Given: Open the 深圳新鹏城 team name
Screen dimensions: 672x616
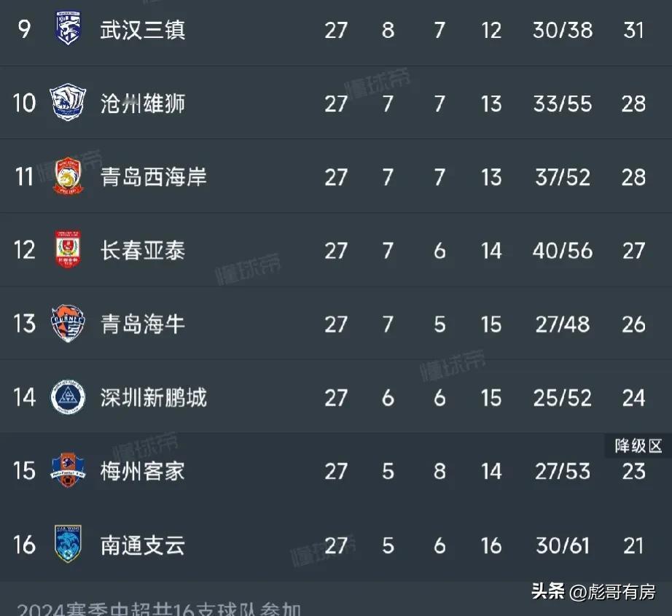Looking at the screenshot, I should click(154, 397).
